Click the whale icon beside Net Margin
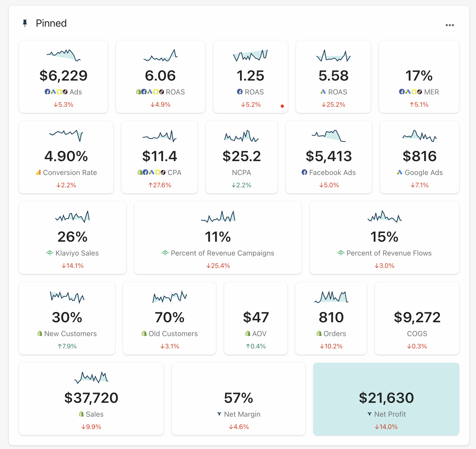Image resolution: width=476 pixels, height=449 pixels. tap(219, 414)
